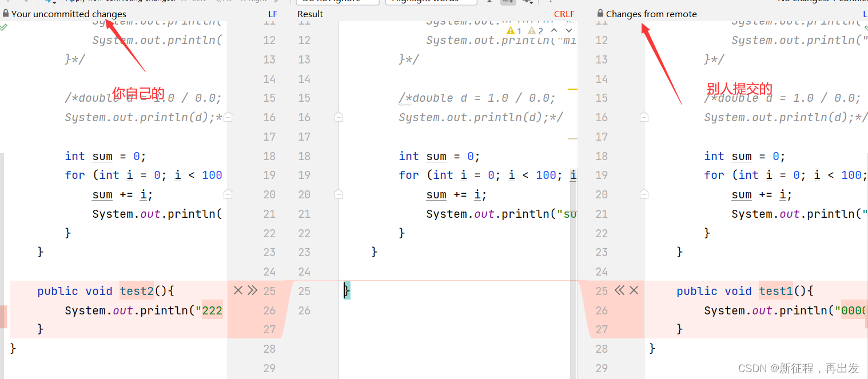Click println "222 line in left pane

pos(144,310)
